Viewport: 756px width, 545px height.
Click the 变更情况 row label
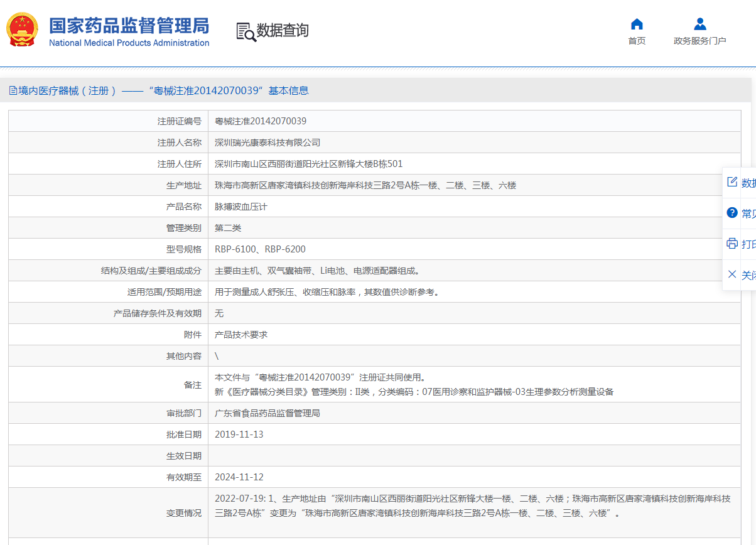coord(184,513)
